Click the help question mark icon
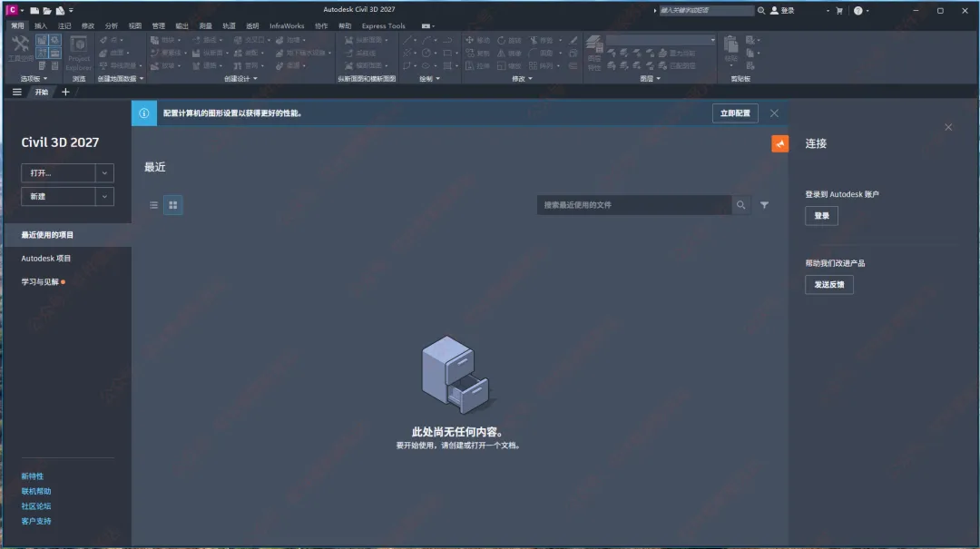This screenshot has width=980, height=549. tap(858, 11)
